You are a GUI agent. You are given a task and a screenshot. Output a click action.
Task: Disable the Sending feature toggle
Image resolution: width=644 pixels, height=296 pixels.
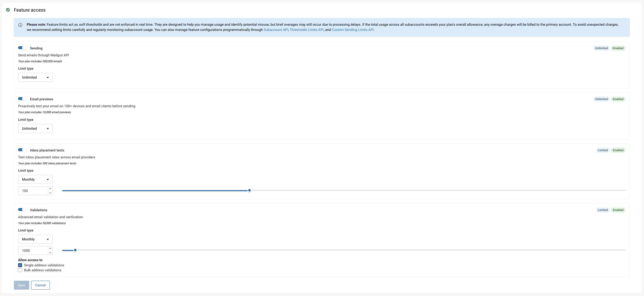22,48
